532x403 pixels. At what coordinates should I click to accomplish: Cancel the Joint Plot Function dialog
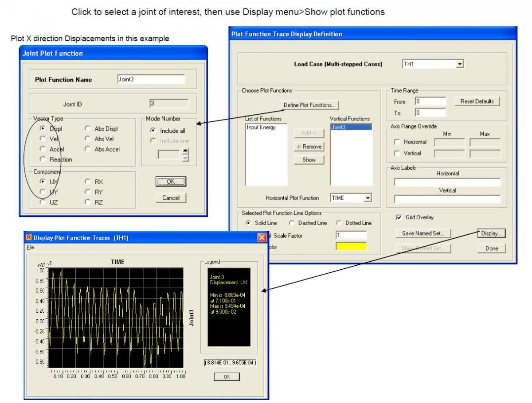pos(171,198)
